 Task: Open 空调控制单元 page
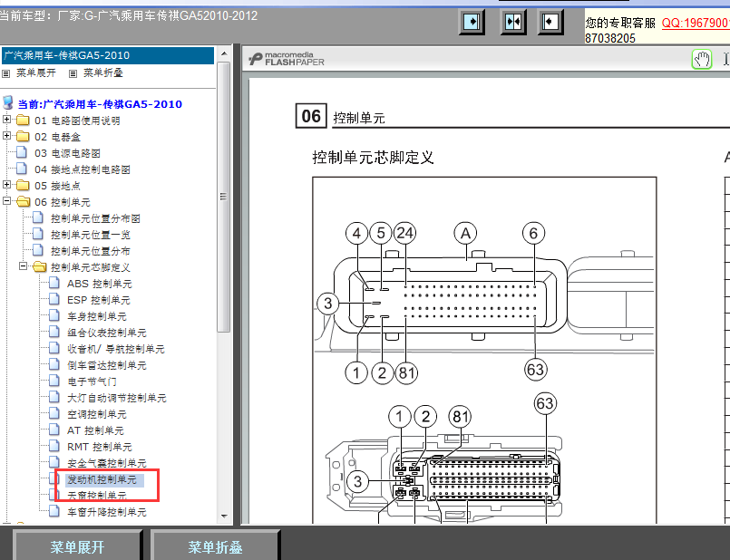point(97,414)
